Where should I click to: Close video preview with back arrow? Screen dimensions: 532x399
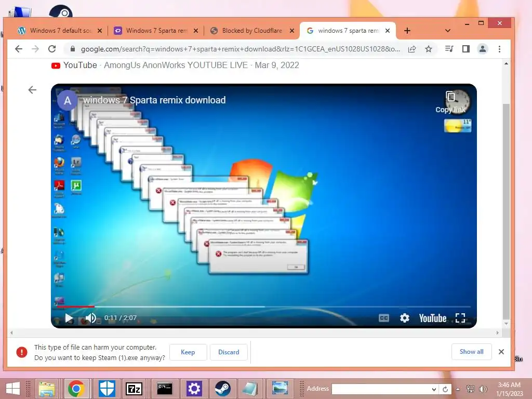pos(32,90)
